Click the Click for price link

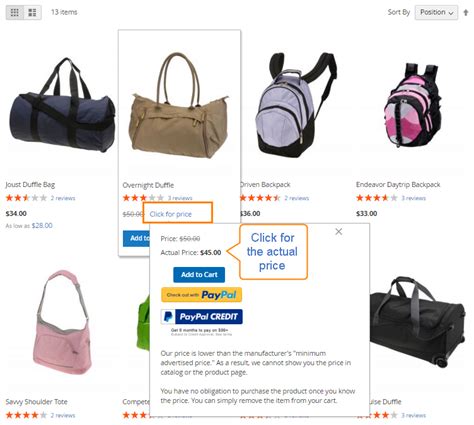[170, 214]
